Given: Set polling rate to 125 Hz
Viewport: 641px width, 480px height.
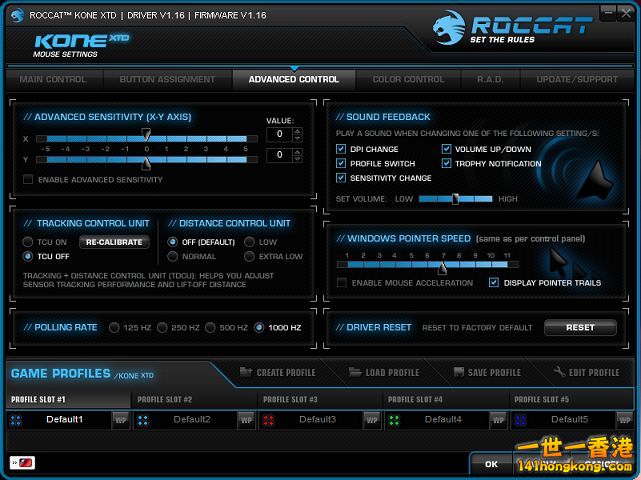Looking at the screenshot, I should (114, 327).
